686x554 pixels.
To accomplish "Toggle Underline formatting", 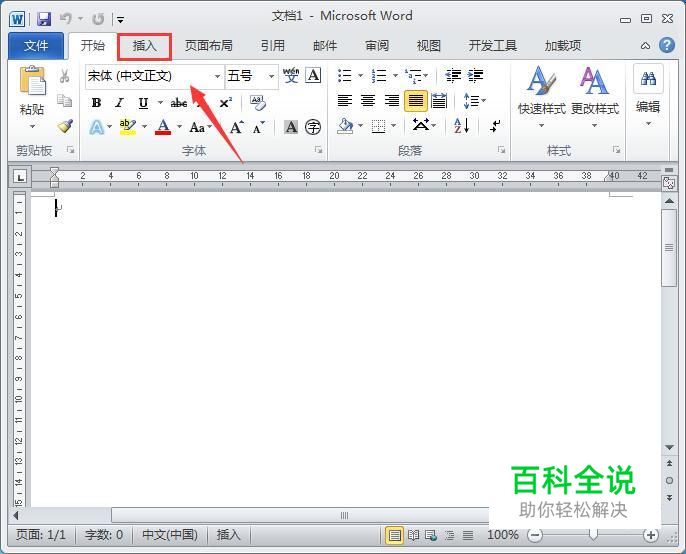I will tap(143, 103).
